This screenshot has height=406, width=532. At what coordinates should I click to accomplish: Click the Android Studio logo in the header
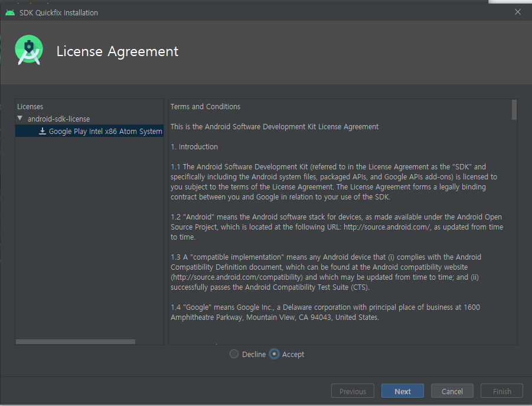coord(29,50)
